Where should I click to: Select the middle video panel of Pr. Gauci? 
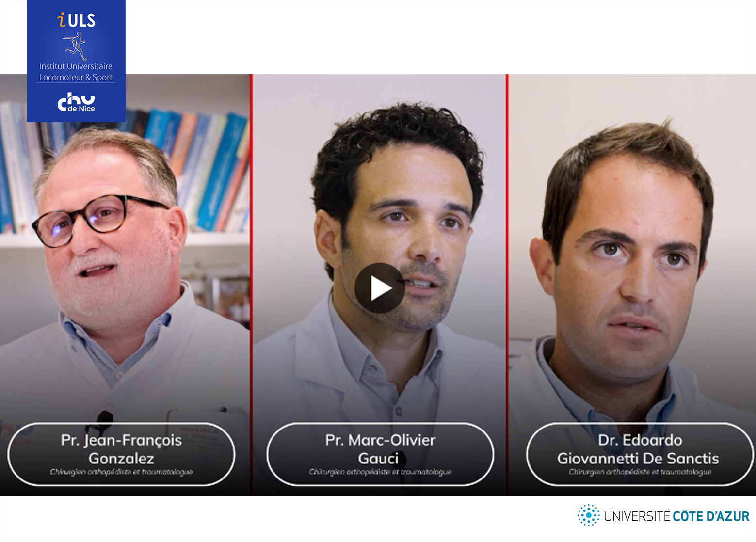coord(379,285)
